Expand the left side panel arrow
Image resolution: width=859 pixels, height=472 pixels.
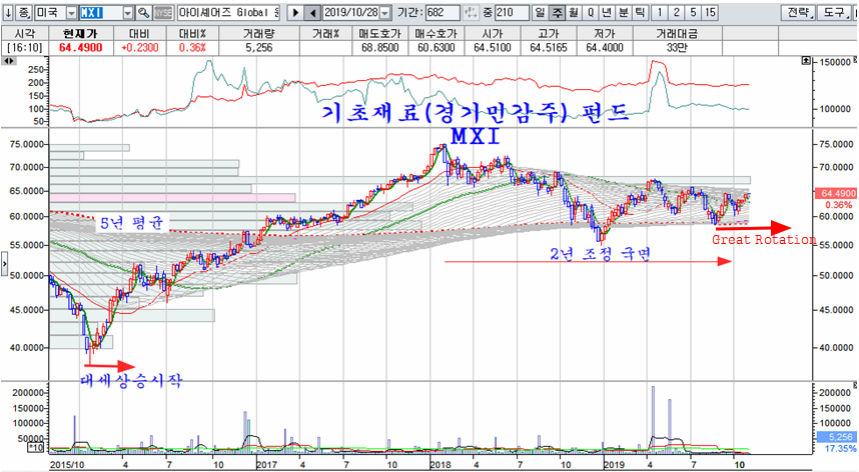pyautogui.click(x=4, y=264)
